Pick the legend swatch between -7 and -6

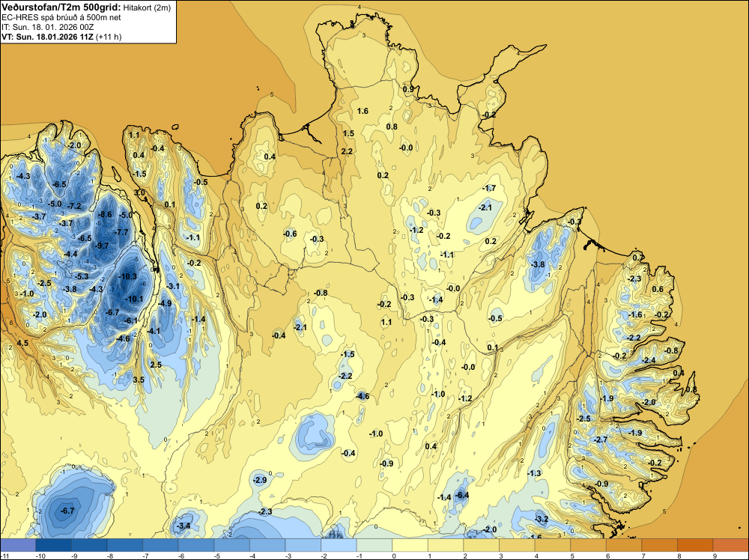tap(160, 545)
